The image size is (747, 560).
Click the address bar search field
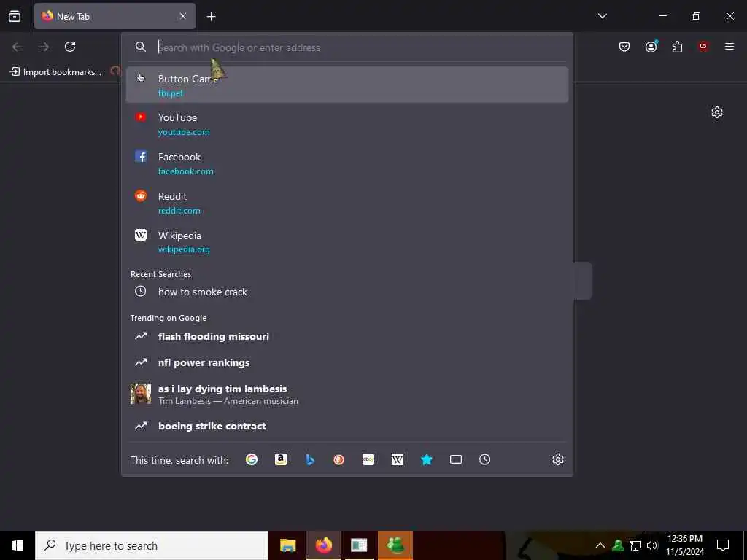click(x=347, y=47)
